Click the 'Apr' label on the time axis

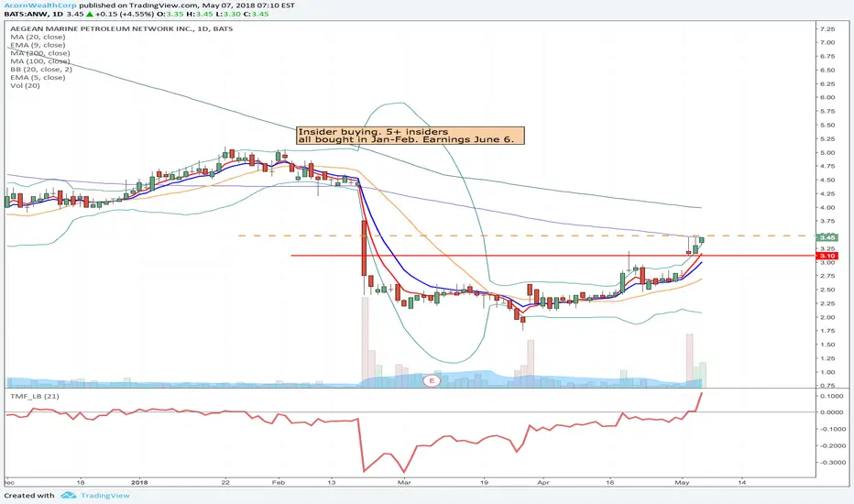coord(542,482)
